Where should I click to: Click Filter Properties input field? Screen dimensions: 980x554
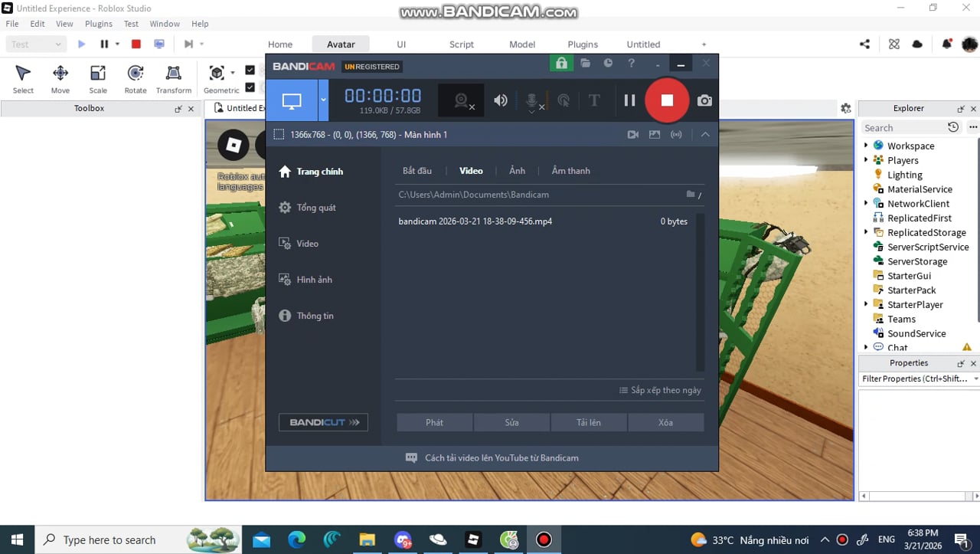[x=915, y=379]
